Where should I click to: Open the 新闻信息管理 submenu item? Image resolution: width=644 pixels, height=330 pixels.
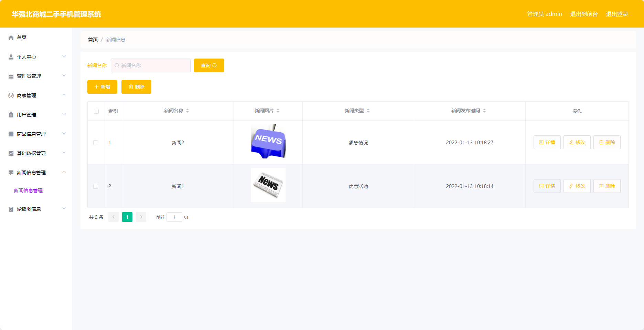pos(28,190)
